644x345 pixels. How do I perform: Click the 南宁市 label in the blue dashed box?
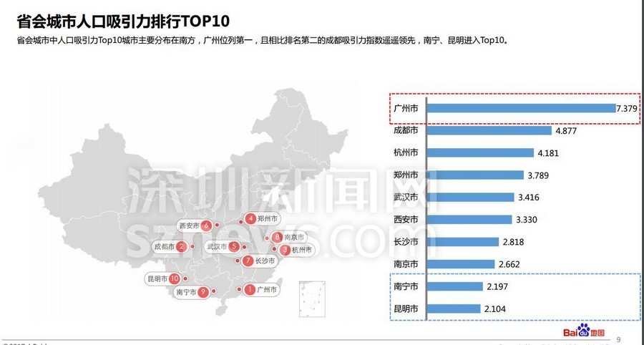coord(406,286)
